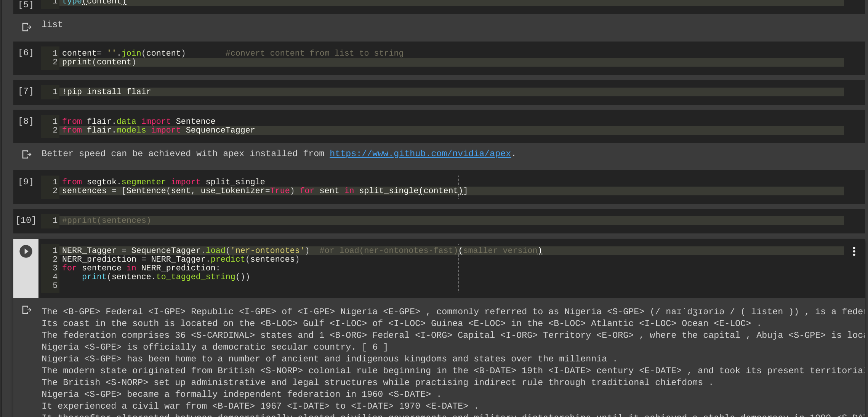Click the 'list' output text

pos(52,24)
